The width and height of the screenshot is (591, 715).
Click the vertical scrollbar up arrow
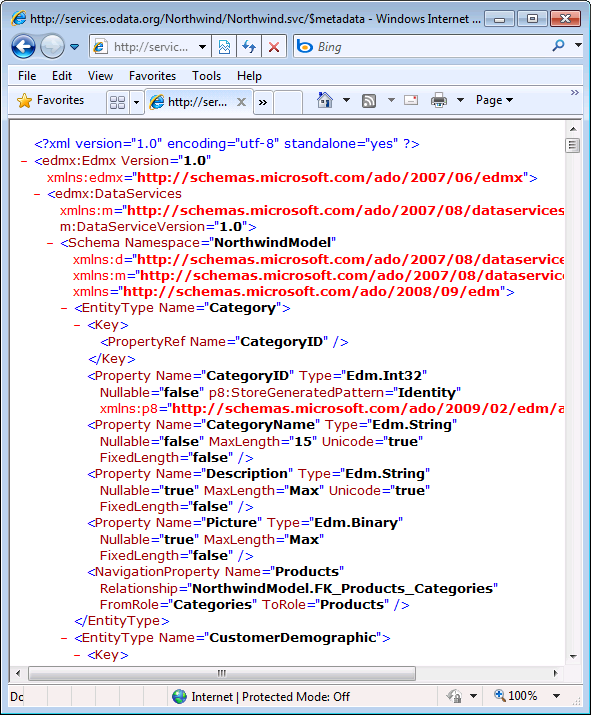tap(573, 129)
